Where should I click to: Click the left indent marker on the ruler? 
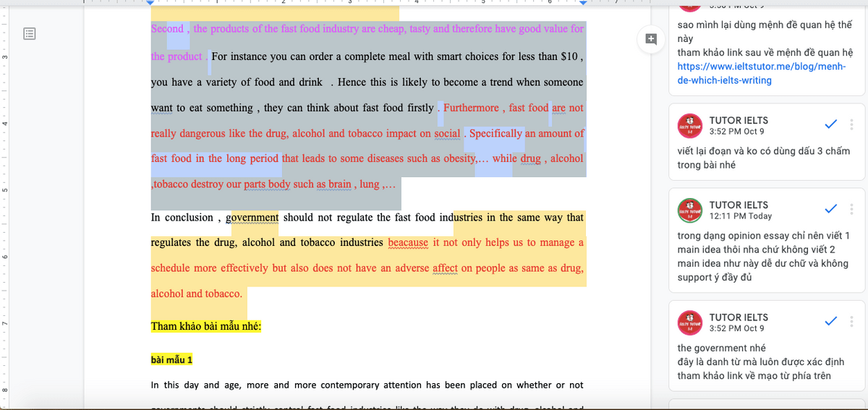[x=150, y=3]
